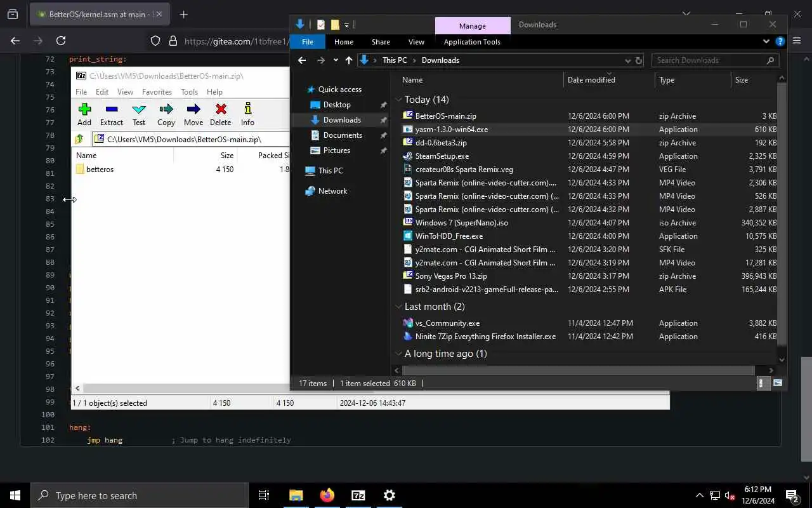Viewport: 812px width, 508px height.
Task: Click the red Delete icon in 7-Zip
Action: click(x=221, y=109)
